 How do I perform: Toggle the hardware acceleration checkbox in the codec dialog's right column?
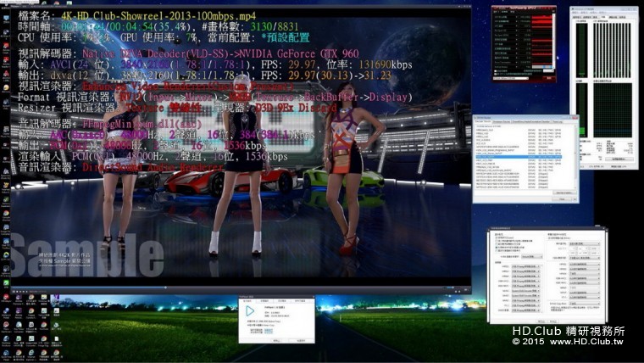pyautogui.click(x=549, y=238)
